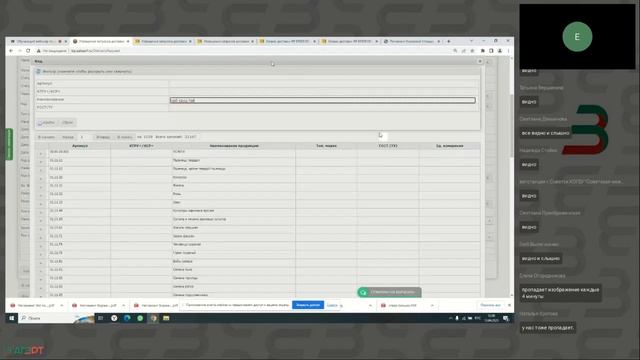This screenshot has width=640, height=360.
Task: Open the green side tab on left edge
Action: pos(9,144)
